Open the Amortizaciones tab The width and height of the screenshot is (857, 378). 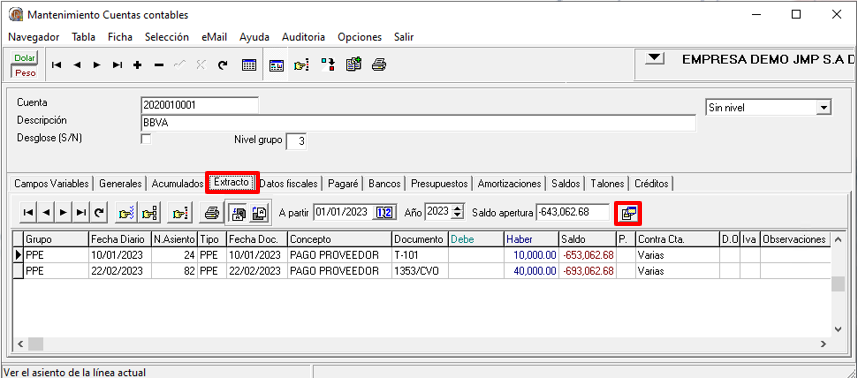click(509, 184)
